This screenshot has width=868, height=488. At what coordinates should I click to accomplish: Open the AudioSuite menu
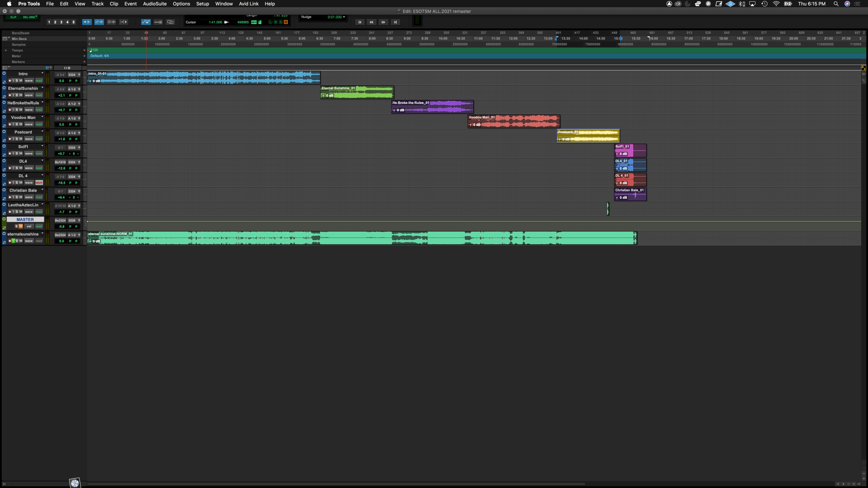(155, 4)
